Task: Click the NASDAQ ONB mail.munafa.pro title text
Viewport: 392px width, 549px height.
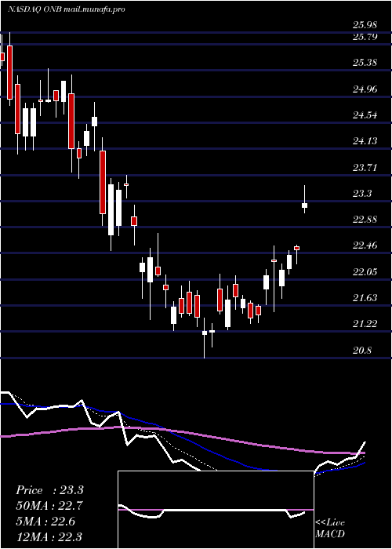Action: coord(67,9)
